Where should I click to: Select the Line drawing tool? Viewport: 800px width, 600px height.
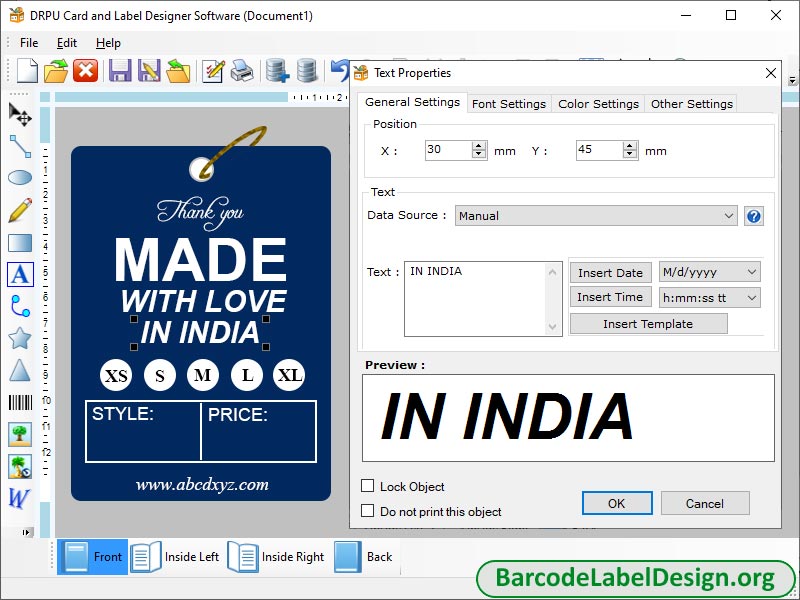20,146
